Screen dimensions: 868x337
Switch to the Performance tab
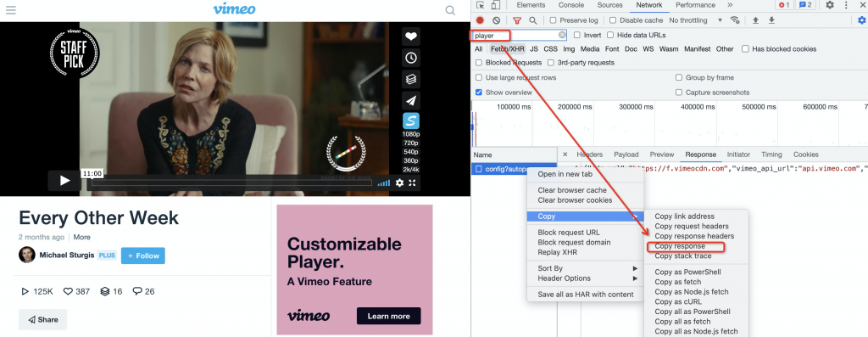click(695, 5)
